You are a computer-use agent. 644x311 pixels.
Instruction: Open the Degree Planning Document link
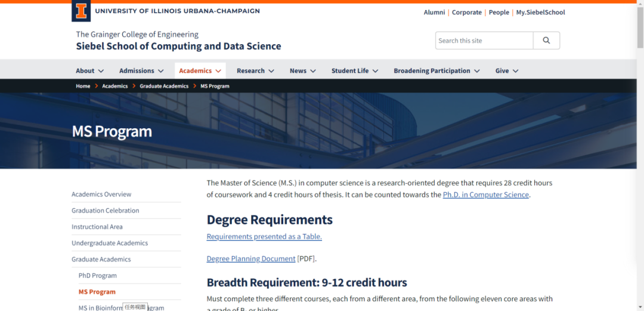tap(251, 258)
